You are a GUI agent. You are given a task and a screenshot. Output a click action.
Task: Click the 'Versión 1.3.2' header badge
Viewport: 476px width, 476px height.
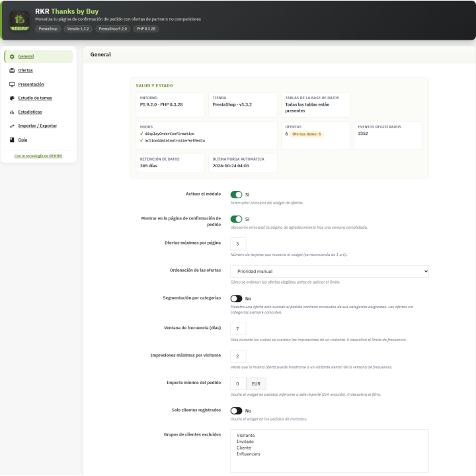coord(78,29)
